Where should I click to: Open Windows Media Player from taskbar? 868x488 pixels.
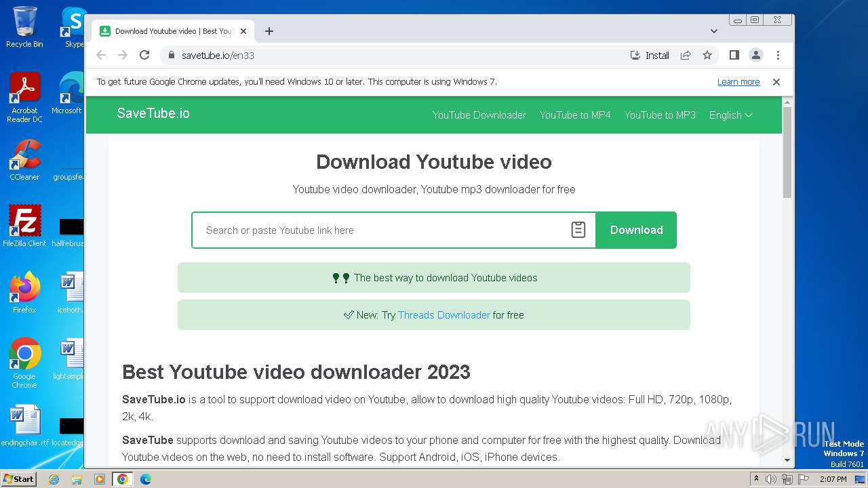click(100, 479)
